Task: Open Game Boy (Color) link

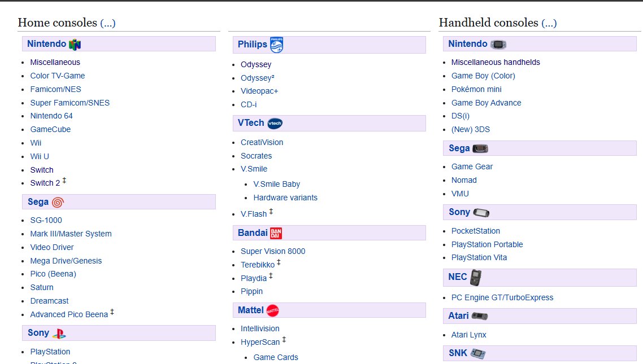Action: (x=483, y=76)
